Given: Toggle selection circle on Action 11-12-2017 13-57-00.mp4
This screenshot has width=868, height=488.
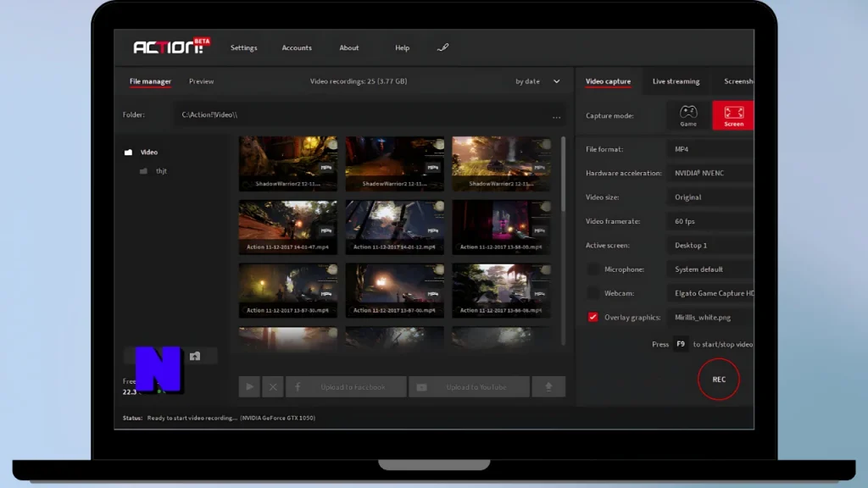Looking at the screenshot, I should (439, 269).
